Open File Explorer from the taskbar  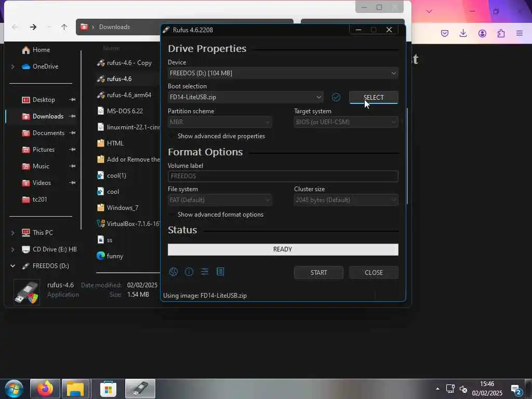point(76,389)
